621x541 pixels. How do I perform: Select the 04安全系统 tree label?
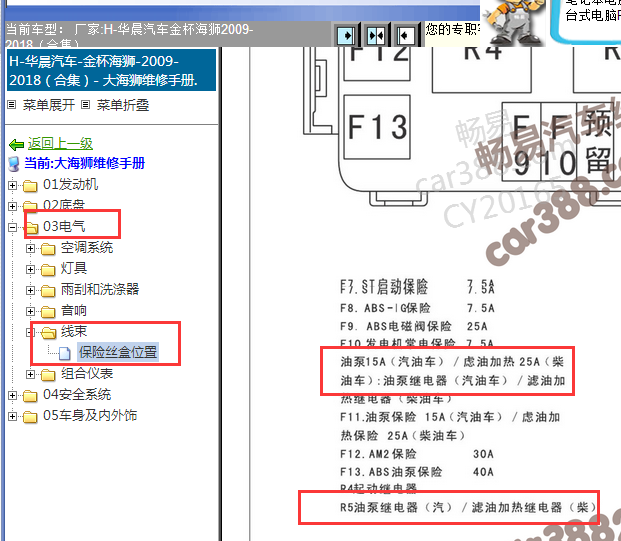[x=77, y=394]
